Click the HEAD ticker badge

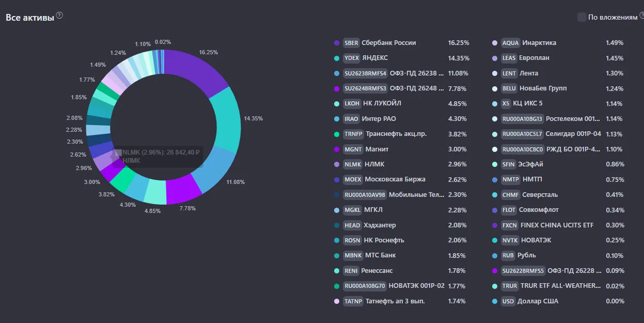pyautogui.click(x=352, y=225)
